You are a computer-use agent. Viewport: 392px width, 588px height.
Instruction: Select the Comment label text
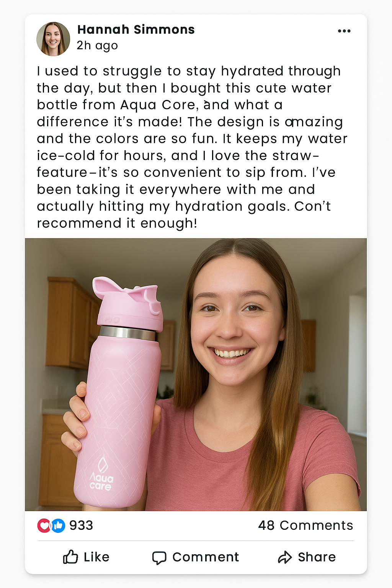click(206, 557)
